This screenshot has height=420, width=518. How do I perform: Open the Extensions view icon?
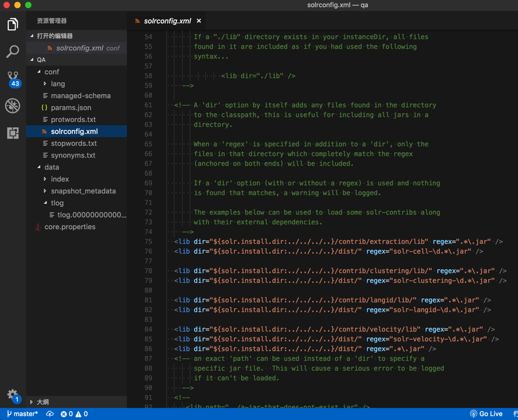click(x=12, y=133)
